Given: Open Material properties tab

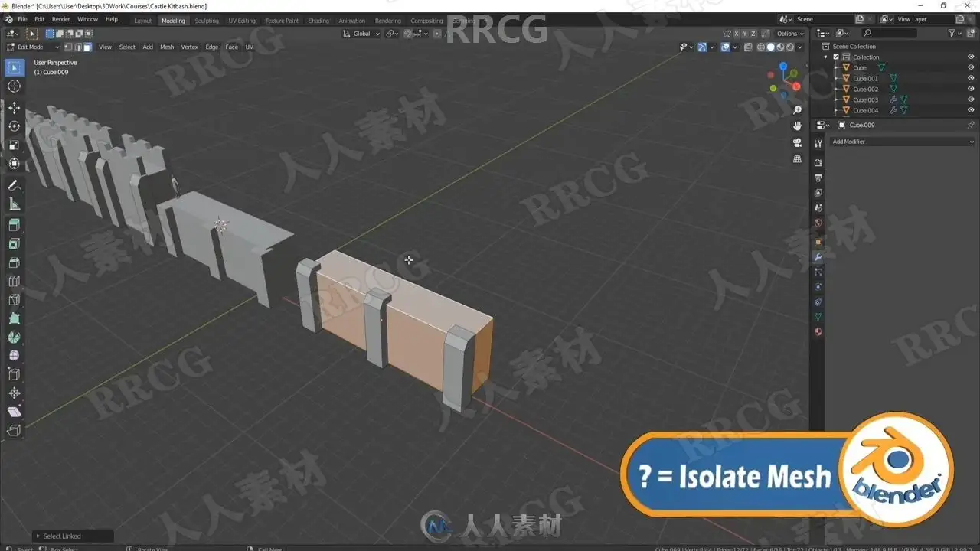Looking at the screenshot, I should click(x=818, y=331).
